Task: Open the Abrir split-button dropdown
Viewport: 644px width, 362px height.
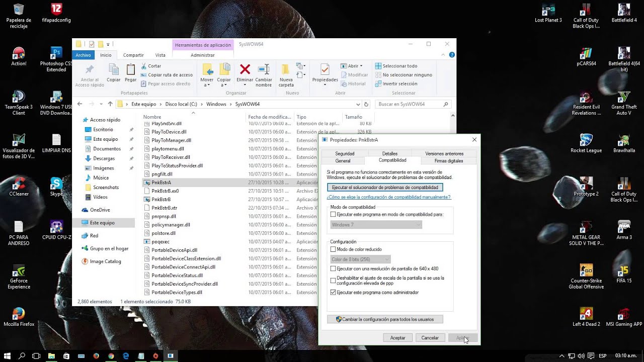Action: click(x=361, y=65)
